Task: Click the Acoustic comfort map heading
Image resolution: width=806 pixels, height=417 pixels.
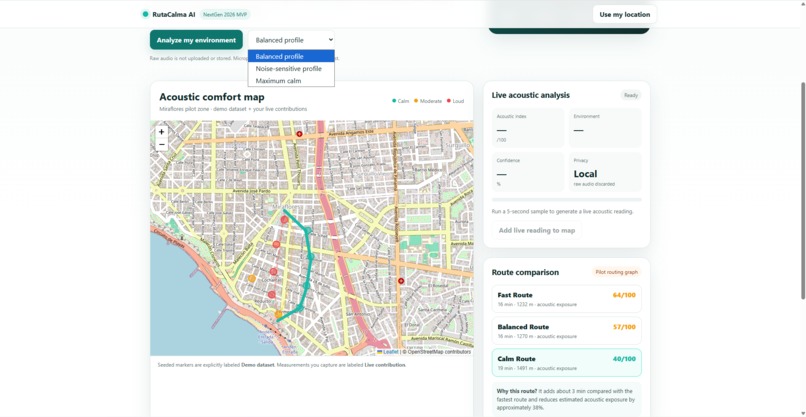Action: (212, 97)
